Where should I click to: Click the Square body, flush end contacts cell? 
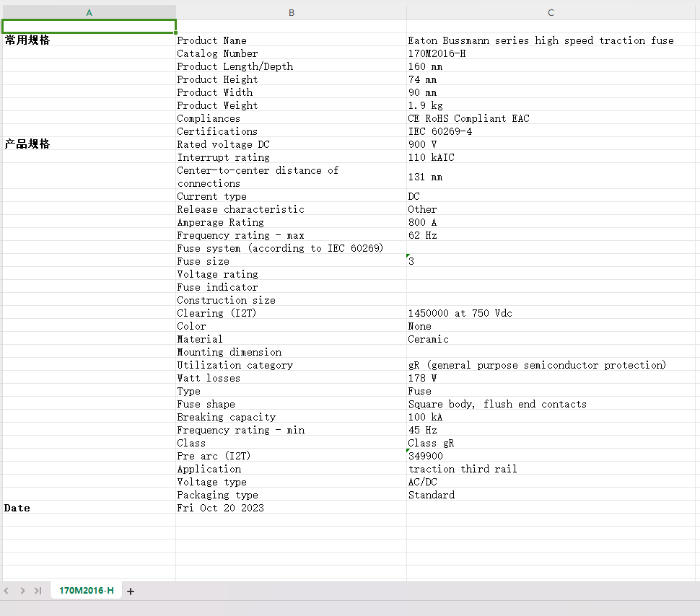[551, 403]
